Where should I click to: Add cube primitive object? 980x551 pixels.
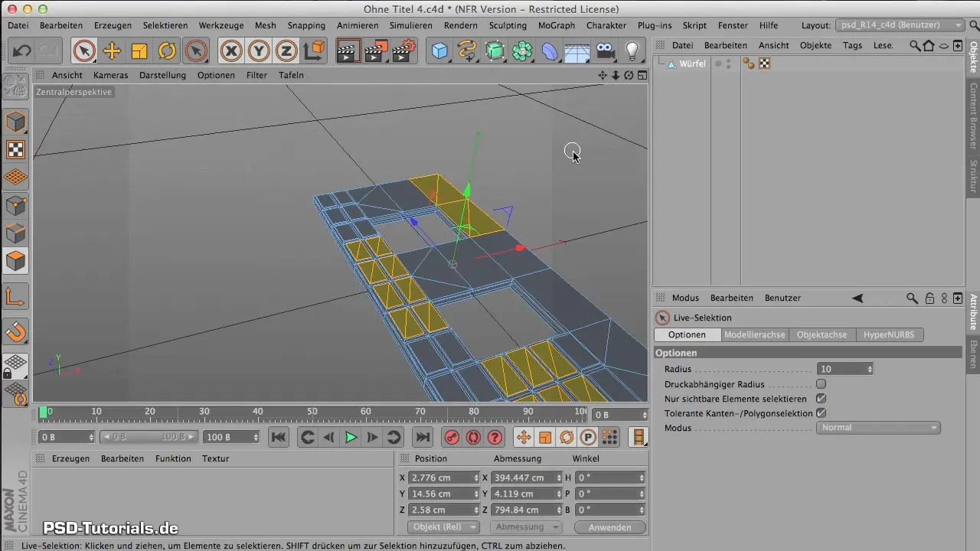pos(439,51)
